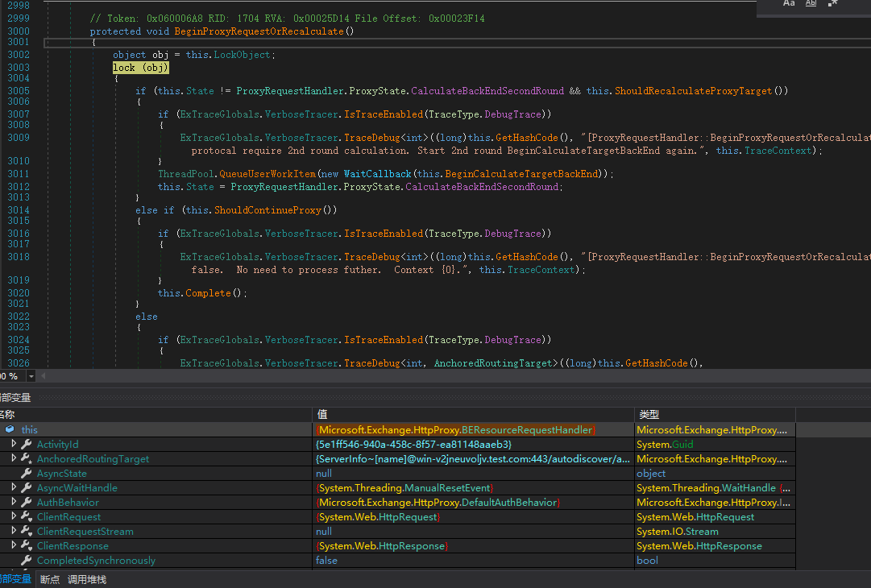Screen dimensions: 871x588
Task: Click the {System.Web.HttpResponse} value cell
Action: 382,546
